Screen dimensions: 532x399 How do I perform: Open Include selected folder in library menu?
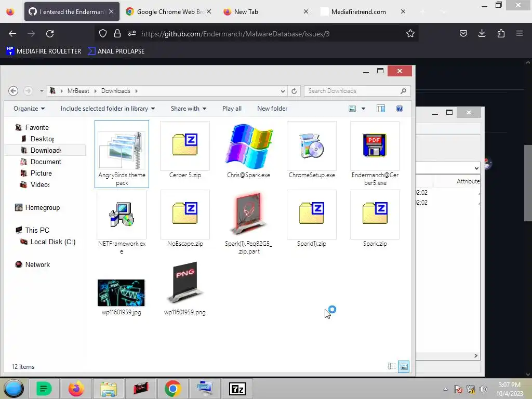tap(108, 109)
